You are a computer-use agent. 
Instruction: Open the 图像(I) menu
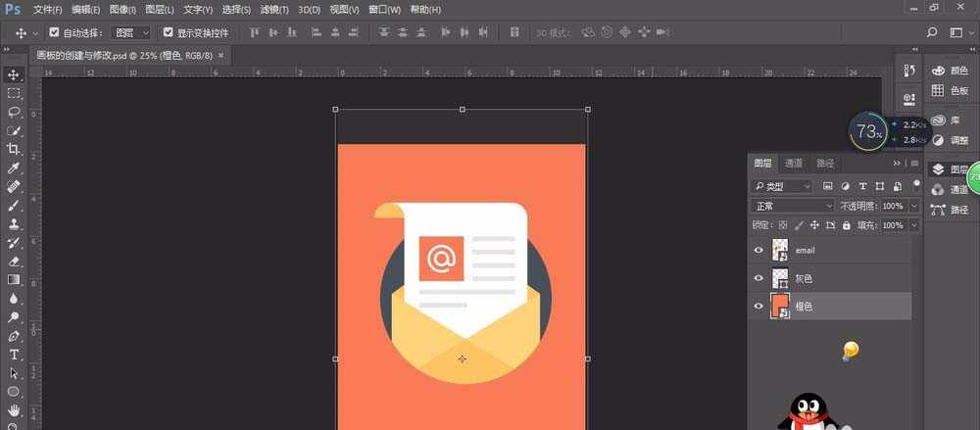122,10
